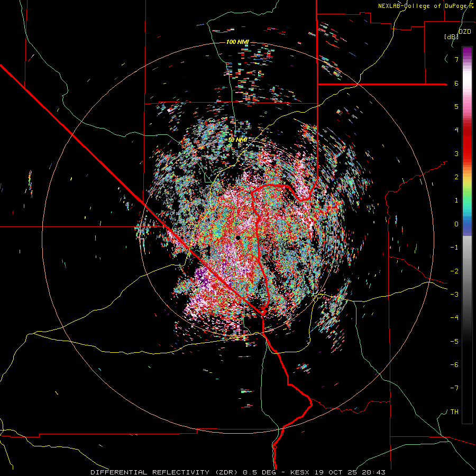
Task: Click the -4 value on the color scale
Action: 454,317
